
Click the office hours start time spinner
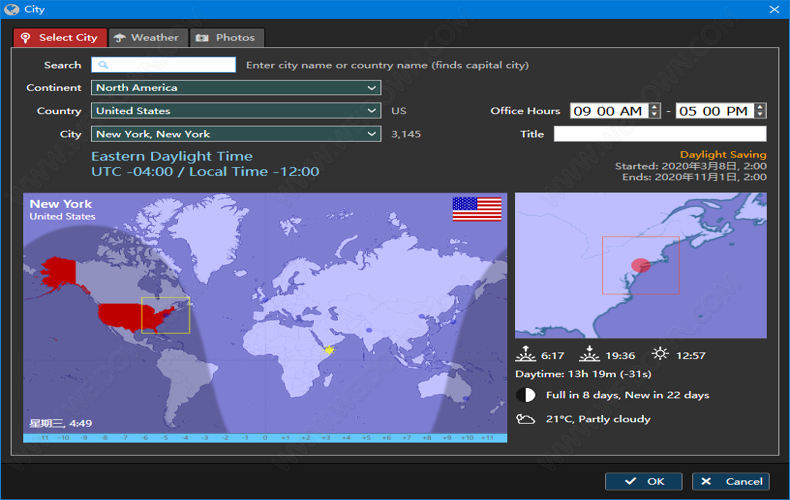[655, 111]
